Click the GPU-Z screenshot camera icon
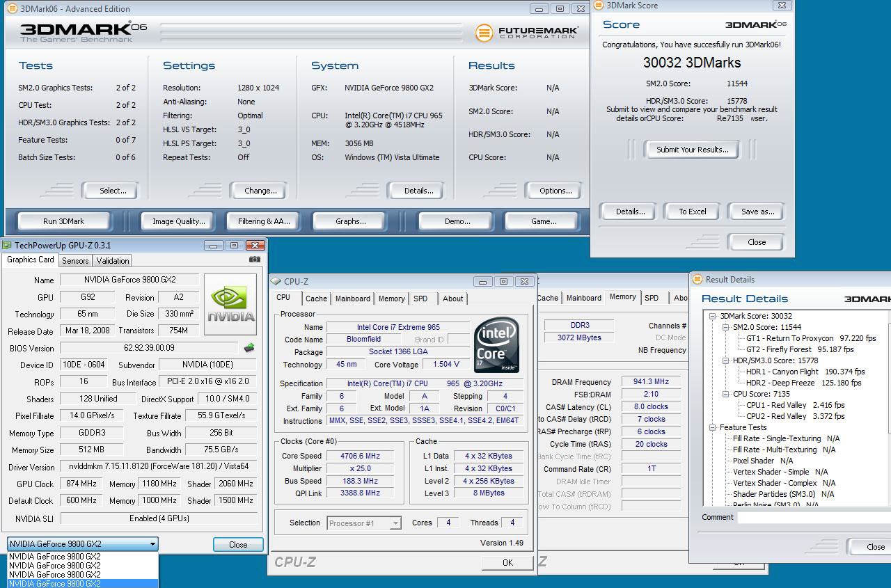Viewport: 891px width, 588px height. click(255, 260)
